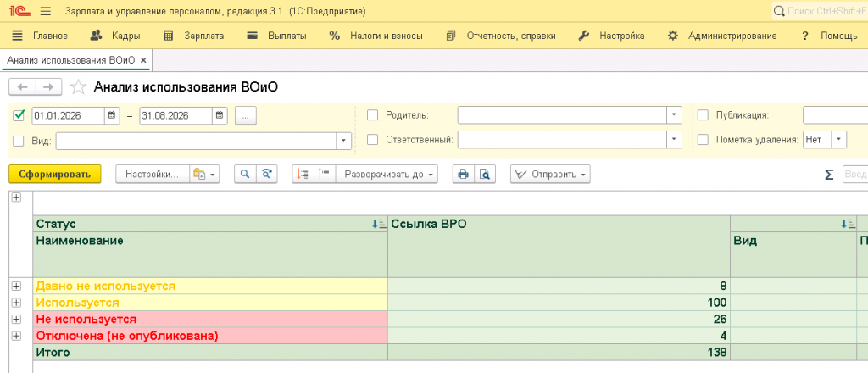Enable the Родитель filter checkbox
868x373 pixels.
pos(373,115)
